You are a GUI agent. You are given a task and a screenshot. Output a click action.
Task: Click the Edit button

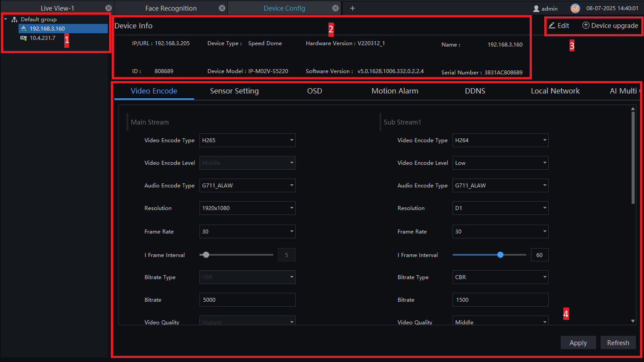[559, 26]
